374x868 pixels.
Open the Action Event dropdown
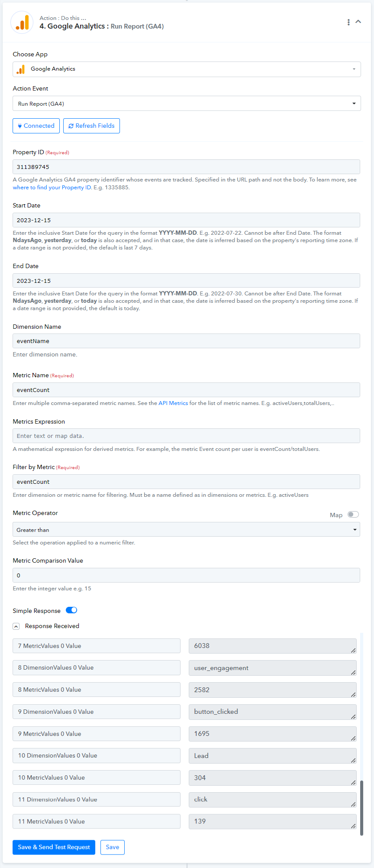point(187,104)
